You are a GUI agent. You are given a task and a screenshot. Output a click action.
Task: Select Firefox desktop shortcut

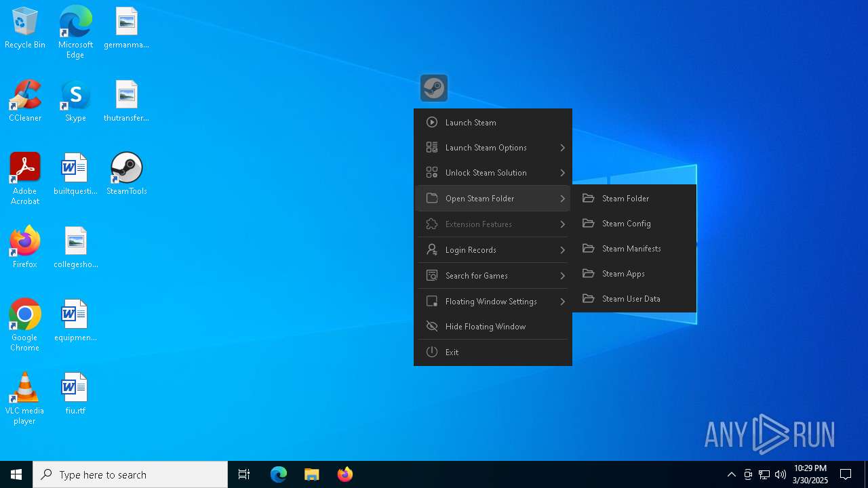25,247
